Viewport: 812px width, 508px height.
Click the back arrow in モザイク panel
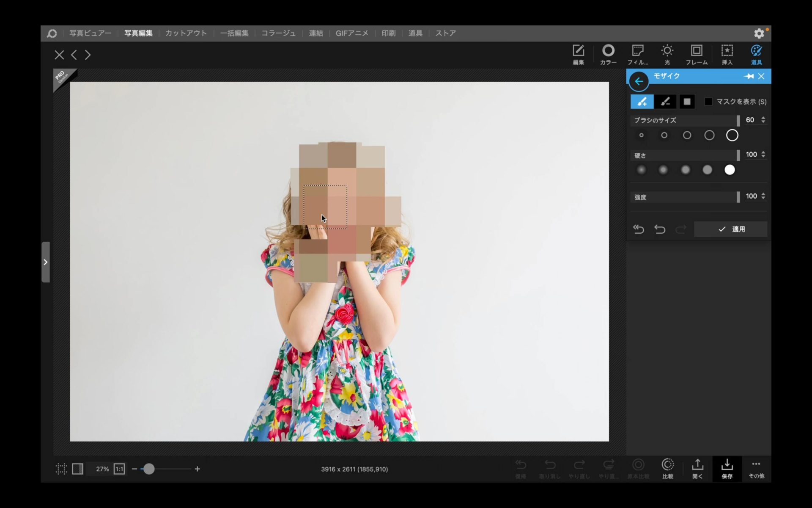tap(639, 81)
